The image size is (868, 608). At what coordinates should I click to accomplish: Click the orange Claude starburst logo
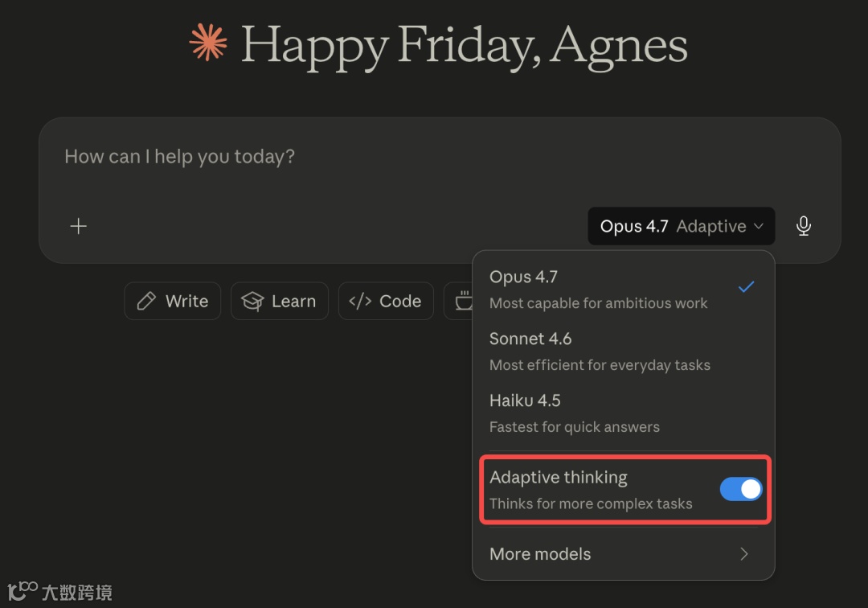[x=208, y=43]
